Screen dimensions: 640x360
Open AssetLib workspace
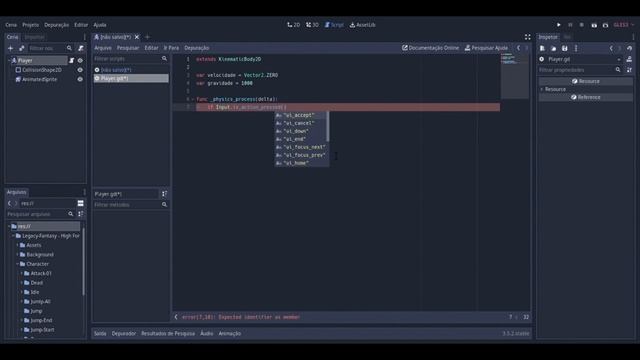pos(362,25)
